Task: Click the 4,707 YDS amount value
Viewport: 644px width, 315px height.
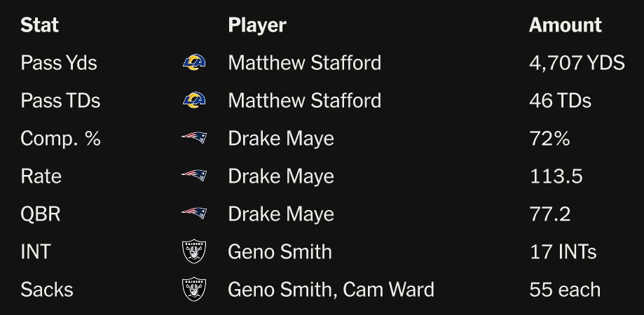Action: pyautogui.click(x=576, y=63)
